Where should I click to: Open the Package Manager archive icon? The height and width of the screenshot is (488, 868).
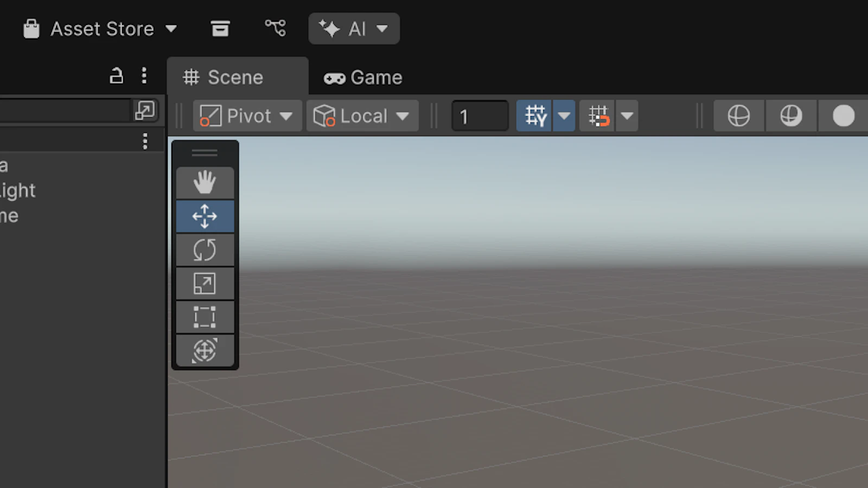(x=220, y=29)
